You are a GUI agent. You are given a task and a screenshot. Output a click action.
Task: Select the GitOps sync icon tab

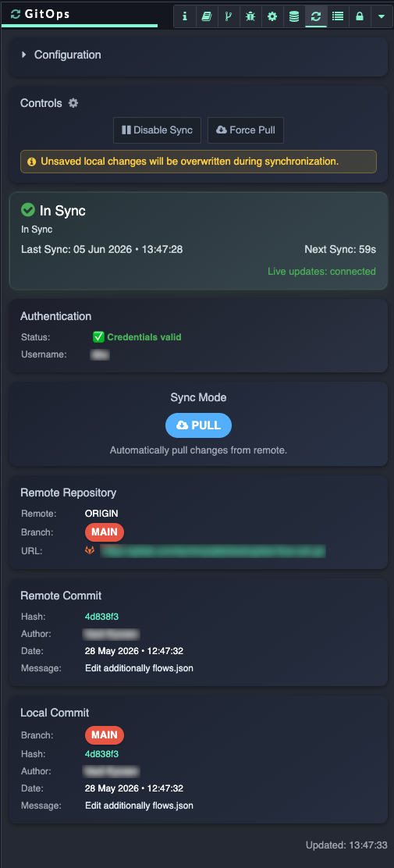[316, 16]
